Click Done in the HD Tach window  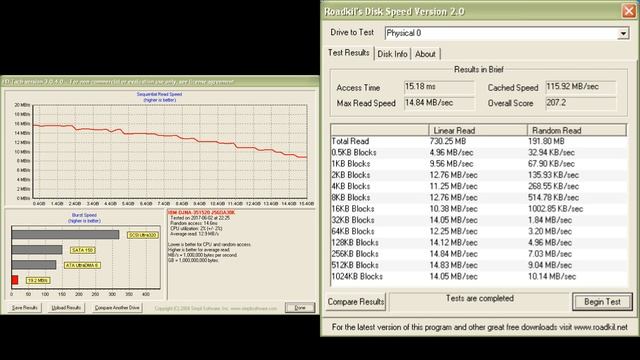[300, 307]
